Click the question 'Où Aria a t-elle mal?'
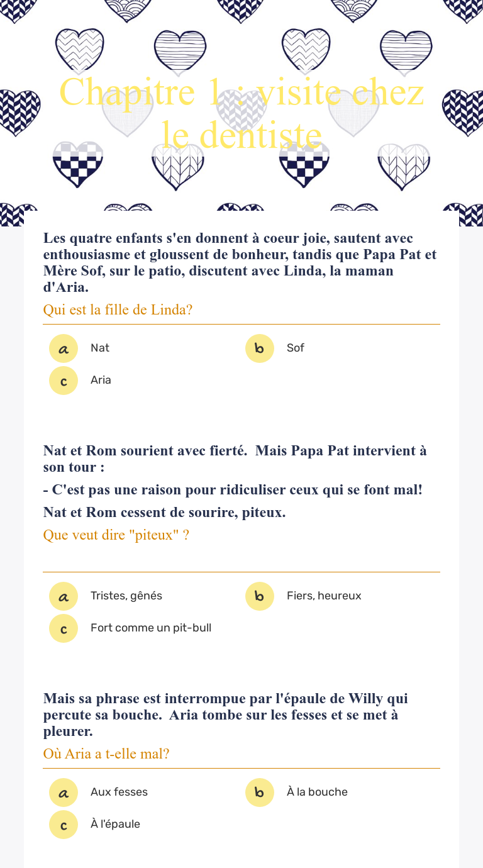 (106, 754)
